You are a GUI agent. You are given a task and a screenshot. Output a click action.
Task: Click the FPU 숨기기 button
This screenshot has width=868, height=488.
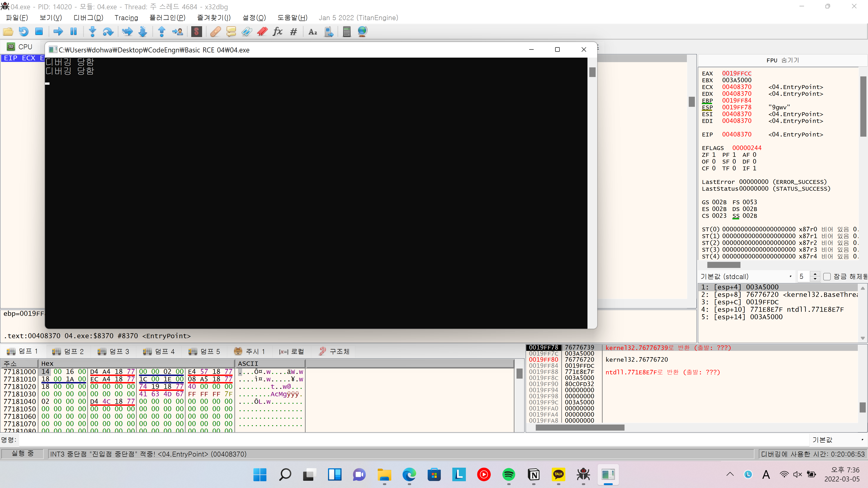click(782, 60)
